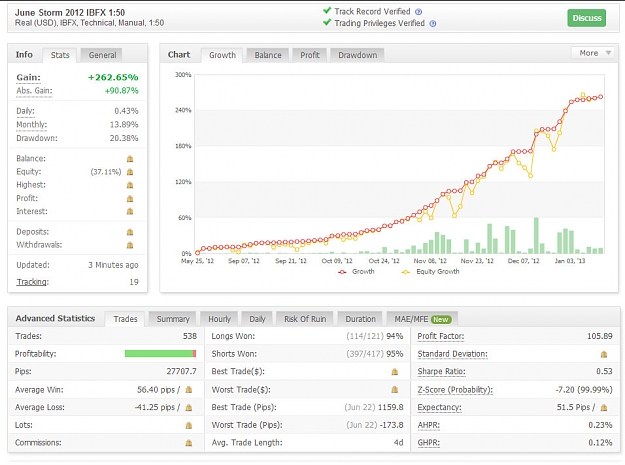
Task: Click the Gain label link
Action: (28, 77)
